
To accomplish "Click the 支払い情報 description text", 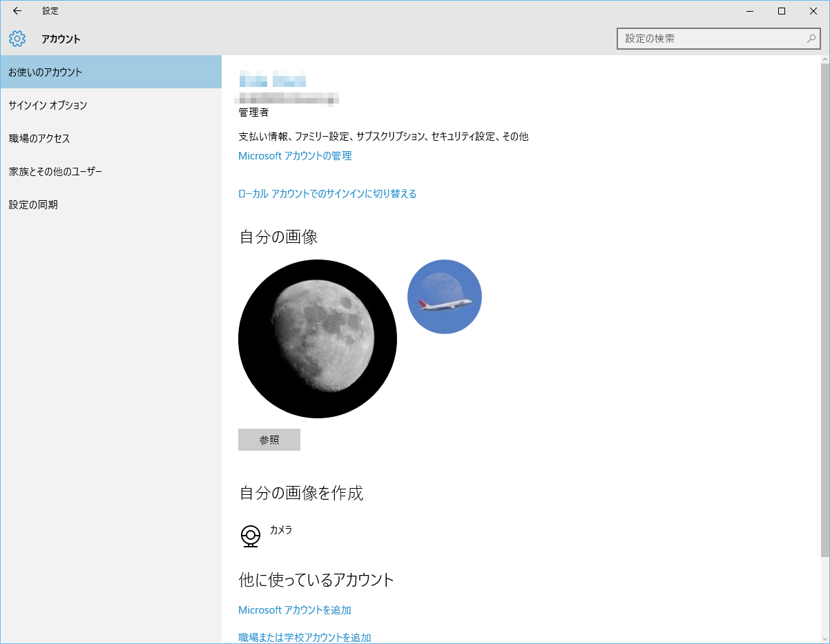I will click(383, 137).
